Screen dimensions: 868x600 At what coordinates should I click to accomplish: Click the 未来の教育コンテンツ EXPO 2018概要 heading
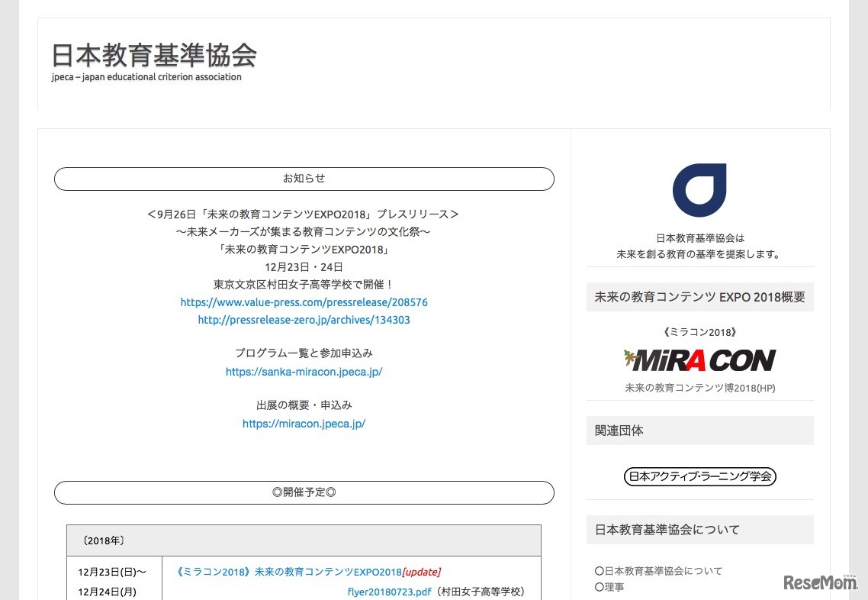[x=699, y=297]
